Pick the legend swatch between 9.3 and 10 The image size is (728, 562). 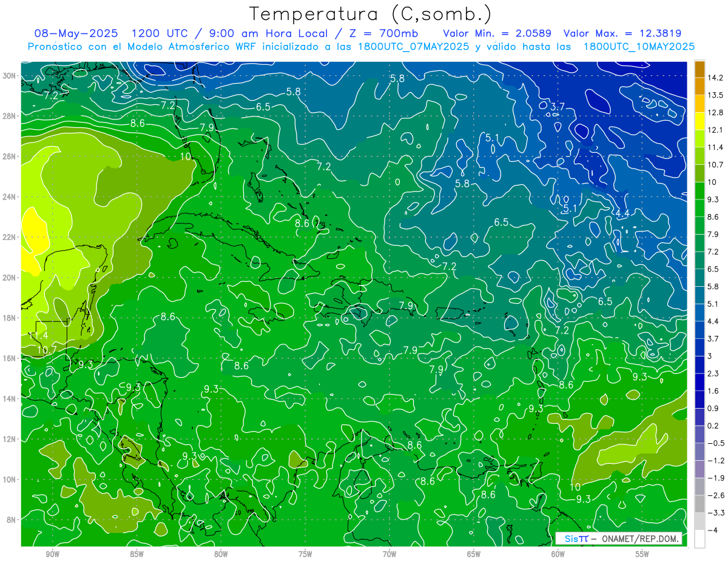click(699, 190)
